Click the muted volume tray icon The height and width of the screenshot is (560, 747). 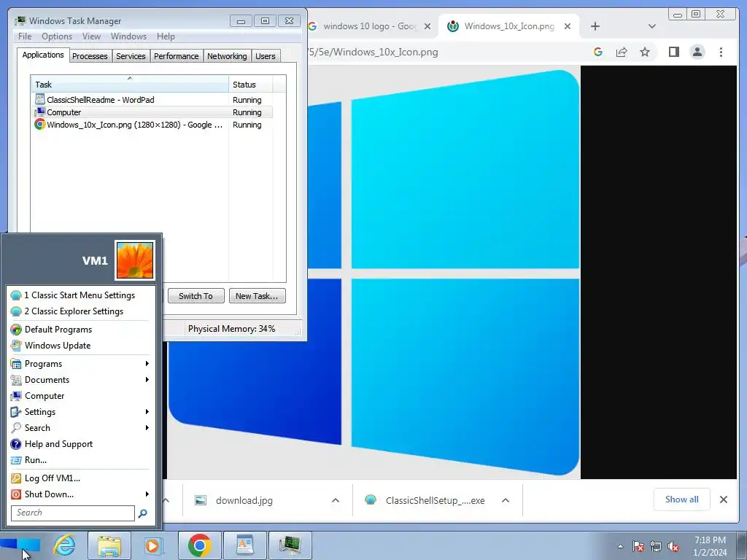coord(673,546)
